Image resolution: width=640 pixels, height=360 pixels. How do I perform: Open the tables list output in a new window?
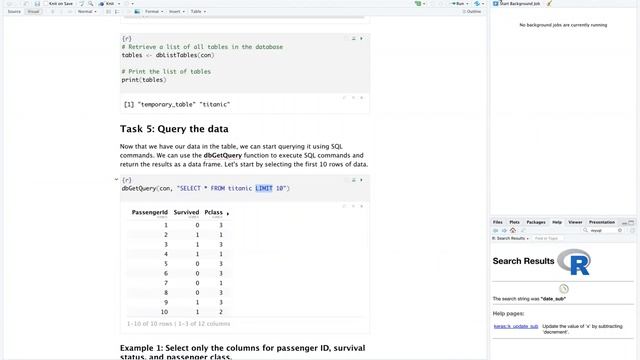click(344, 98)
